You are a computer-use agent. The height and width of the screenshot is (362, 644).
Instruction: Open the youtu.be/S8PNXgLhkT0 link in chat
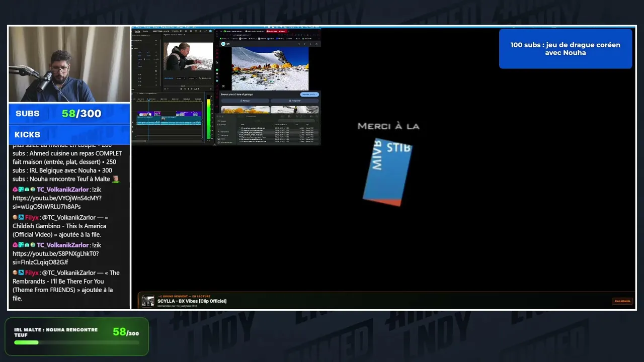pos(55,258)
